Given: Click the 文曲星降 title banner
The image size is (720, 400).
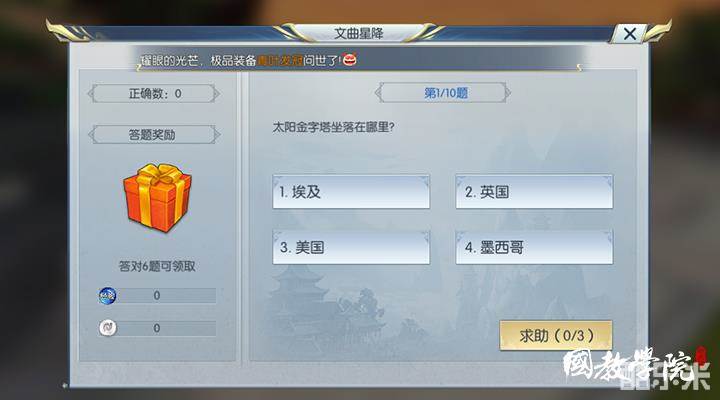Looking at the screenshot, I should (x=359, y=33).
